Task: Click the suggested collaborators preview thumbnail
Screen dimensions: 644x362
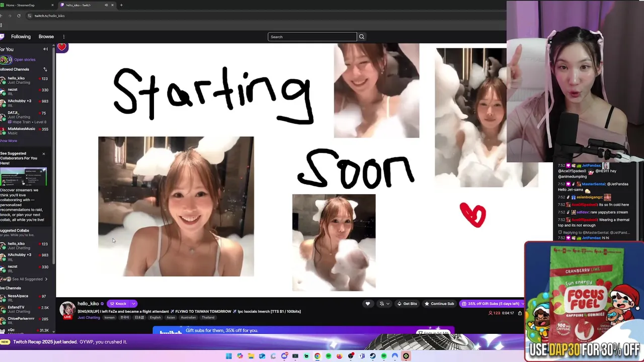Action: (24, 177)
